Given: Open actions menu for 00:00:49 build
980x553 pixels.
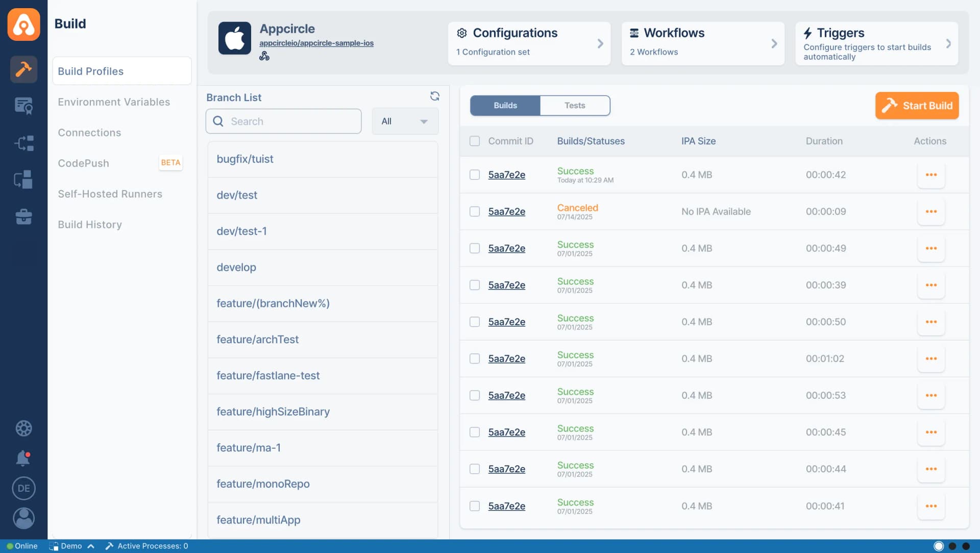Looking at the screenshot, I should (x=931, y=248).
